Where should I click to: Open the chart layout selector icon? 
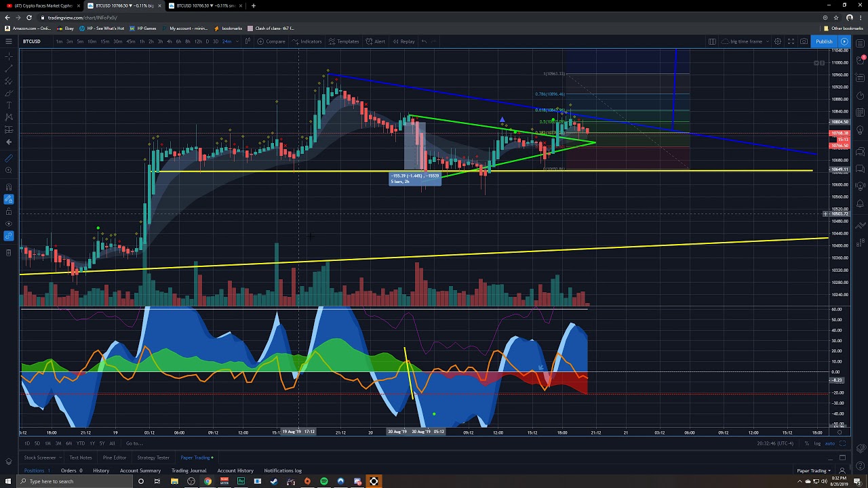[x=712, y=41]
